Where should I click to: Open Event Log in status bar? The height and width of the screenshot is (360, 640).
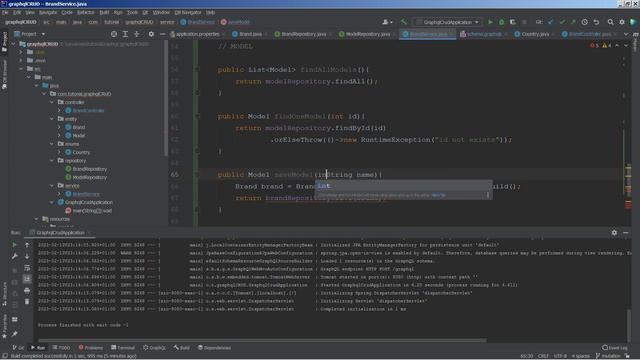615,348
